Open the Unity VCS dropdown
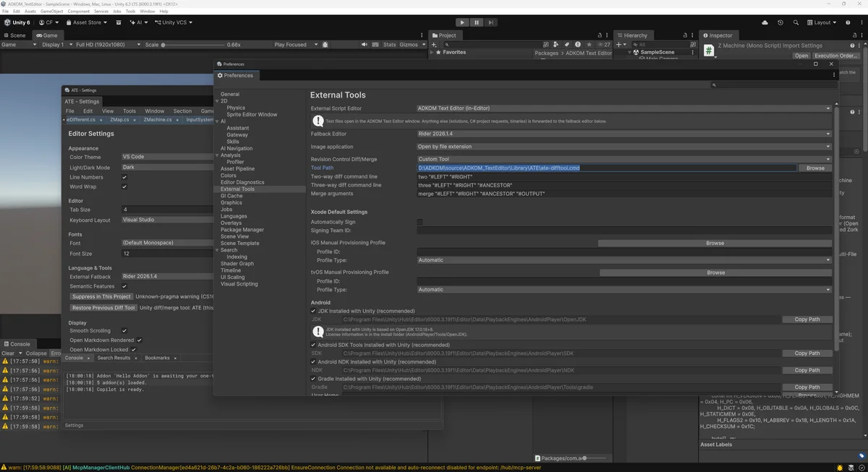 point(174,22)
